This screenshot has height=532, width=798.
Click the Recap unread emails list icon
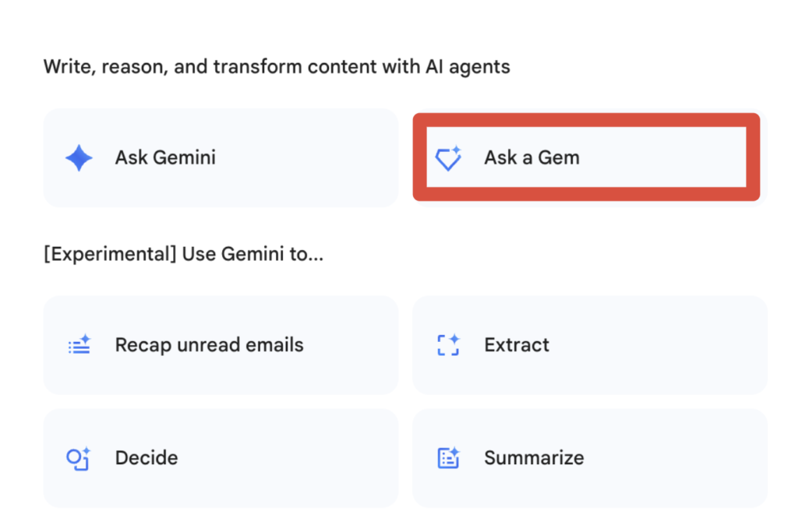[79, 345]
